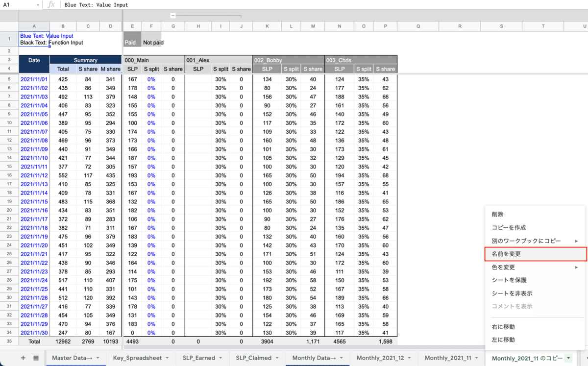Select column A header
The height and width of the screenshot is (366, 588).
(x=34, y=26)
